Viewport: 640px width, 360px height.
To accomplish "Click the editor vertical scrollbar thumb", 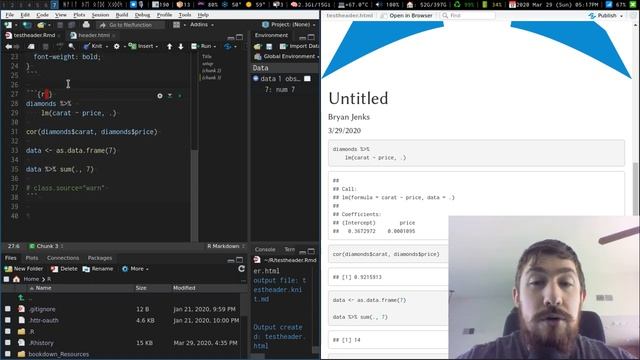I will coord(195,196).
